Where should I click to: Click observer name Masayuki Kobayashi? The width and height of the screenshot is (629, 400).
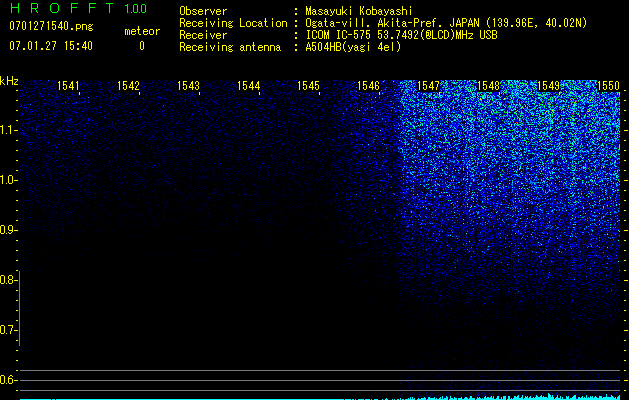pos(359,11)
